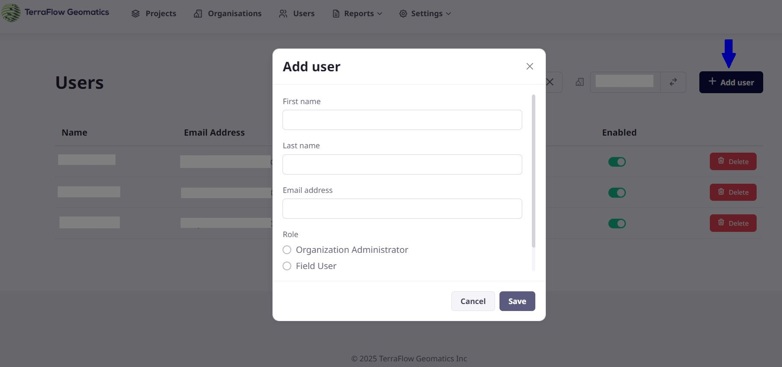Select the Organization Administrator role
782x367 pixels.
point(287,250)
